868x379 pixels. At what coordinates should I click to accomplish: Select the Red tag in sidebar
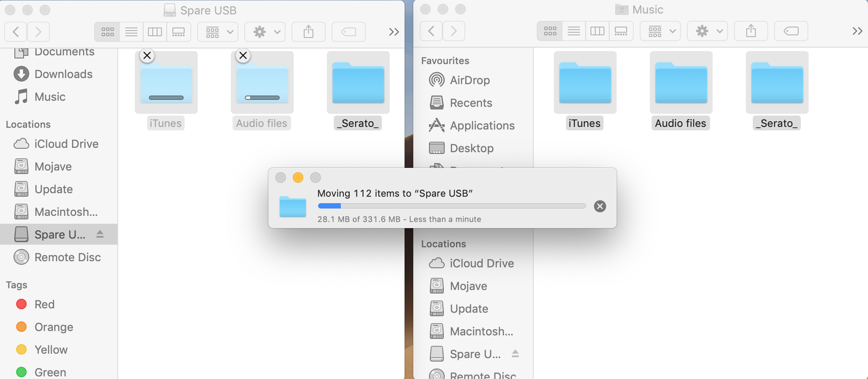pos(44,304)
